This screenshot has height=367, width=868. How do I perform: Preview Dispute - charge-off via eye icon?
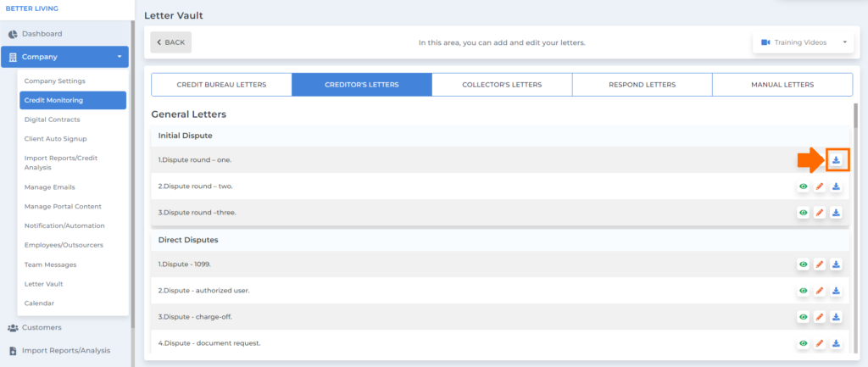coord(804,317)
